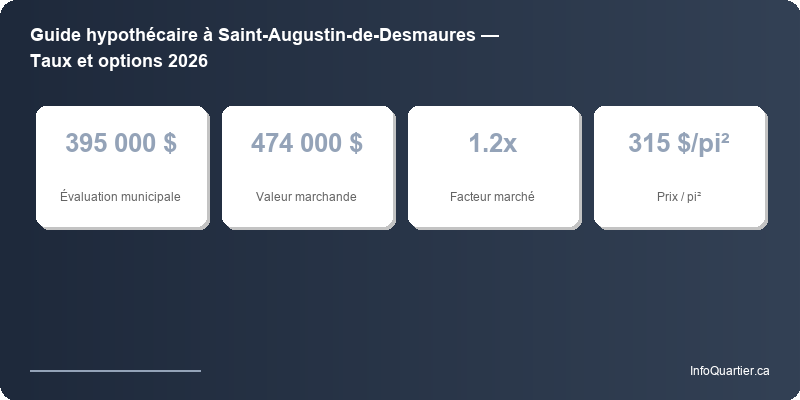Click the "Facteur marché" label
The height and width of the screenshot is (400, 800).
pos(493,197)
